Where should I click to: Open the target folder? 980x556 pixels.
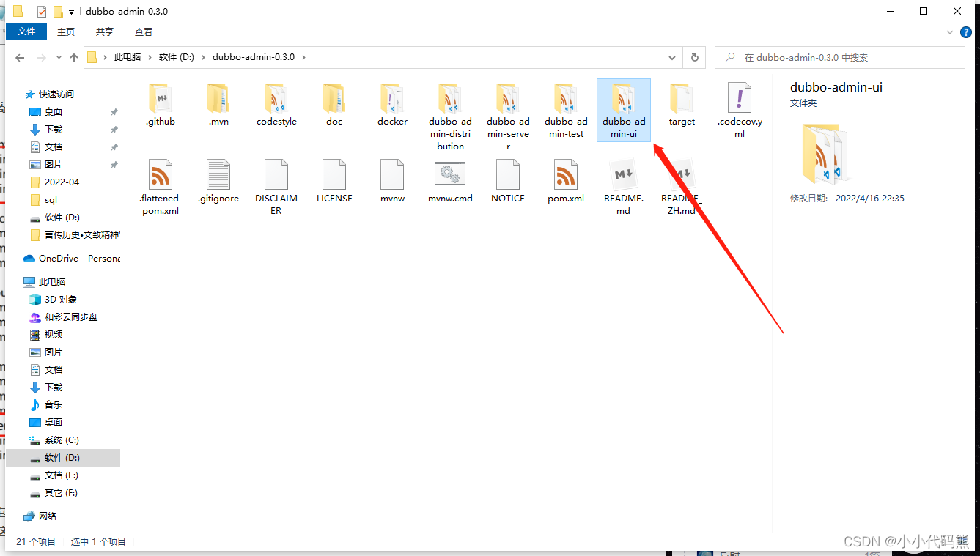tap(682, 105)
